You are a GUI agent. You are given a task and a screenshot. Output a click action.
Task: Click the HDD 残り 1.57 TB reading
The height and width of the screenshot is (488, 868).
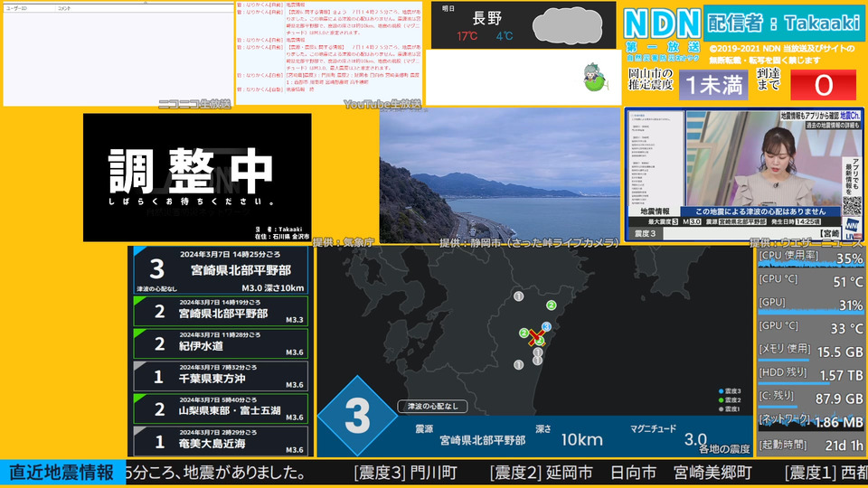coord(810,375)
